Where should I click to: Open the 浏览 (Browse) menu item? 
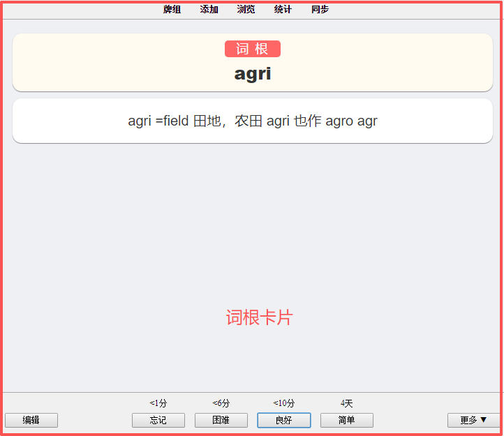tap(246, 9)
